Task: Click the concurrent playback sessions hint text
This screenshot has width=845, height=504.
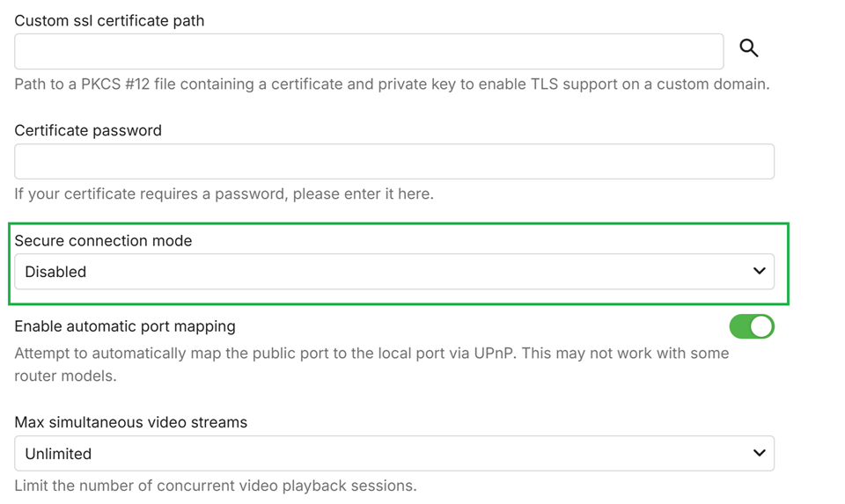Action: point(215,486)
